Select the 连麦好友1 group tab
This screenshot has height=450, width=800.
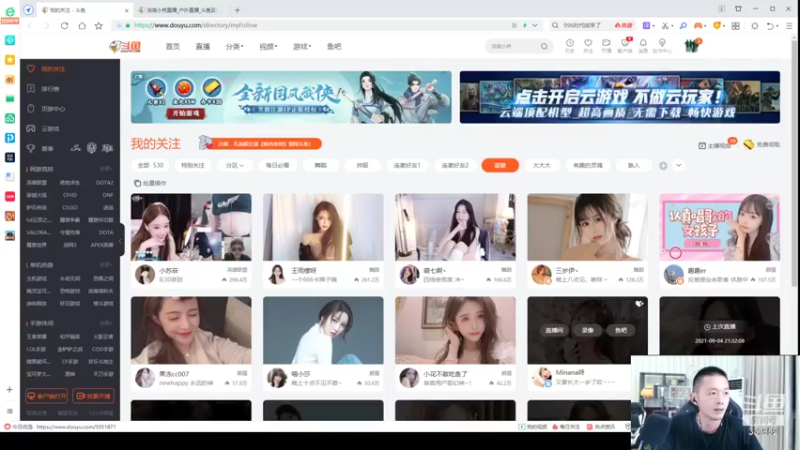407,165
